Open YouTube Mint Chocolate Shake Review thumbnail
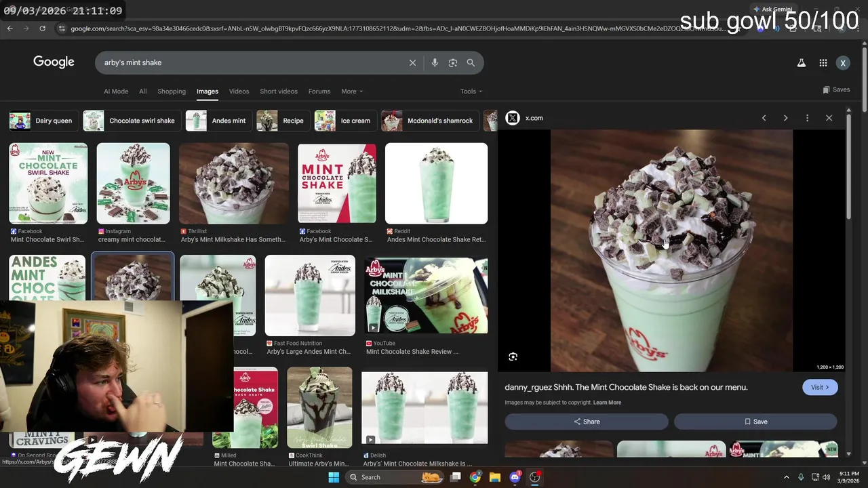 click(426, 296)
